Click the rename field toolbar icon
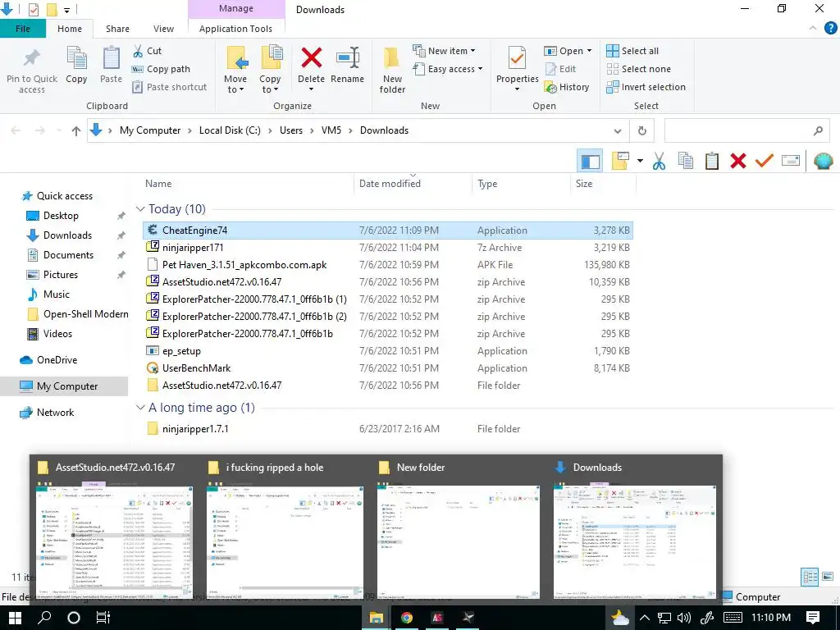 coord(791,161)
